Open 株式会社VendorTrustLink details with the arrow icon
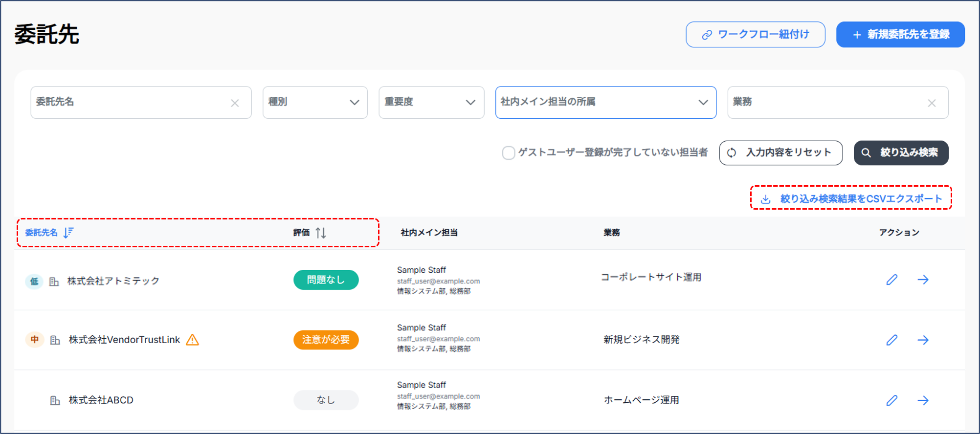The width and height of the screenshot is (980, 434). coord(923,340)
